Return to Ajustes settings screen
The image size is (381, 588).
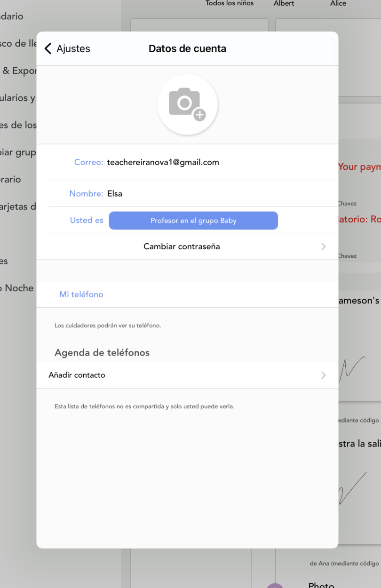[67, 48]
